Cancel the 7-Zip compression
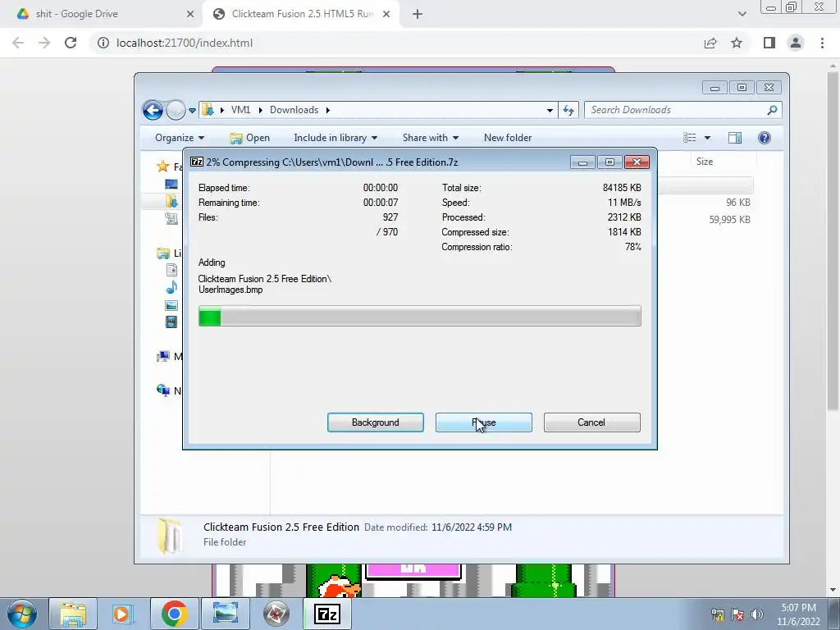Viewport: 840px width, 630px height. coord(591,422)
